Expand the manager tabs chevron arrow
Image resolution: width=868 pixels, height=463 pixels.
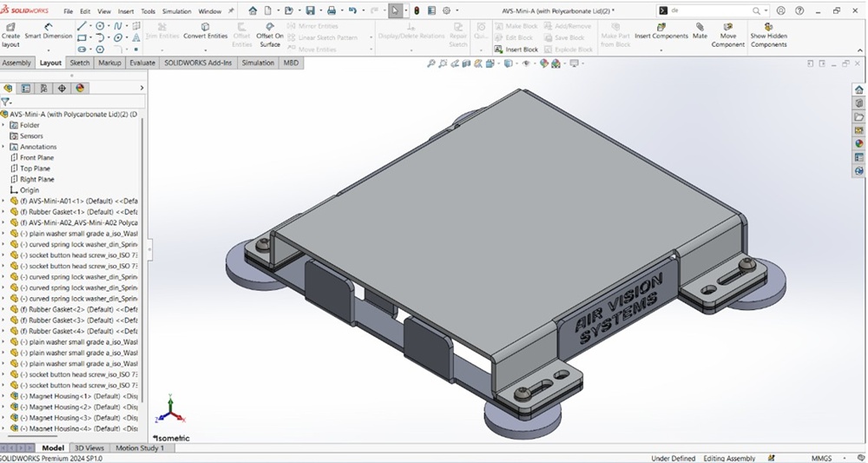(141, 88)
